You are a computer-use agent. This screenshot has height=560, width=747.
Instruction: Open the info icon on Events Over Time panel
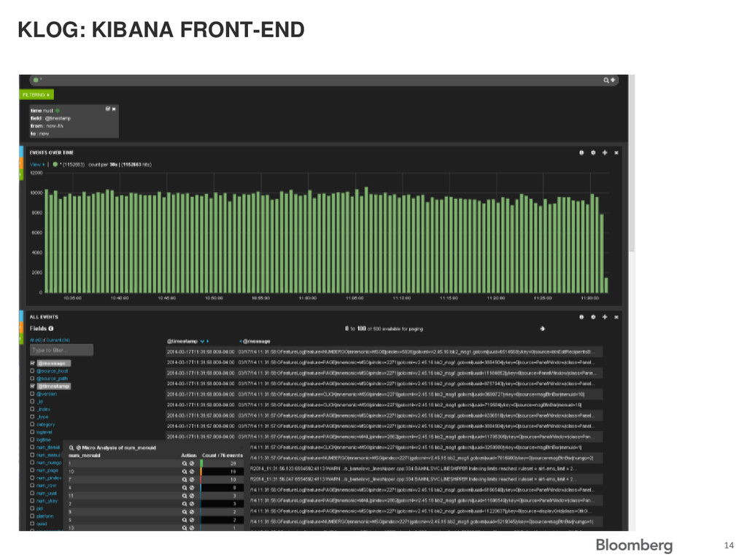pos(581,153)
